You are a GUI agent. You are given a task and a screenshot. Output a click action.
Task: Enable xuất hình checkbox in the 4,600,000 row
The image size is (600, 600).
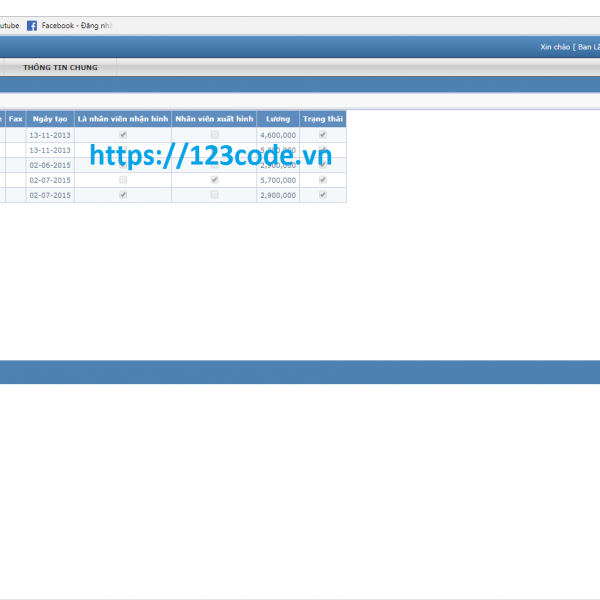point(214,134)
